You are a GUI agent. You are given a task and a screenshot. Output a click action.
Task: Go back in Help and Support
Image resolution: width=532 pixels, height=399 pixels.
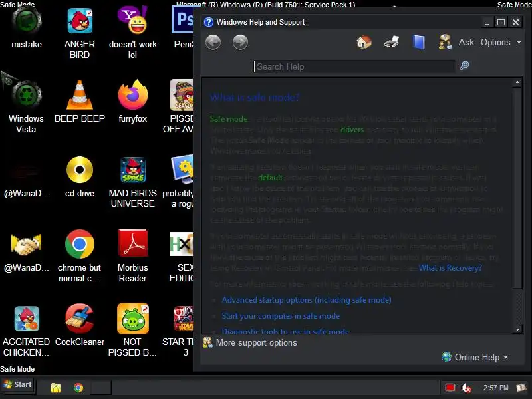pos(213,43)
